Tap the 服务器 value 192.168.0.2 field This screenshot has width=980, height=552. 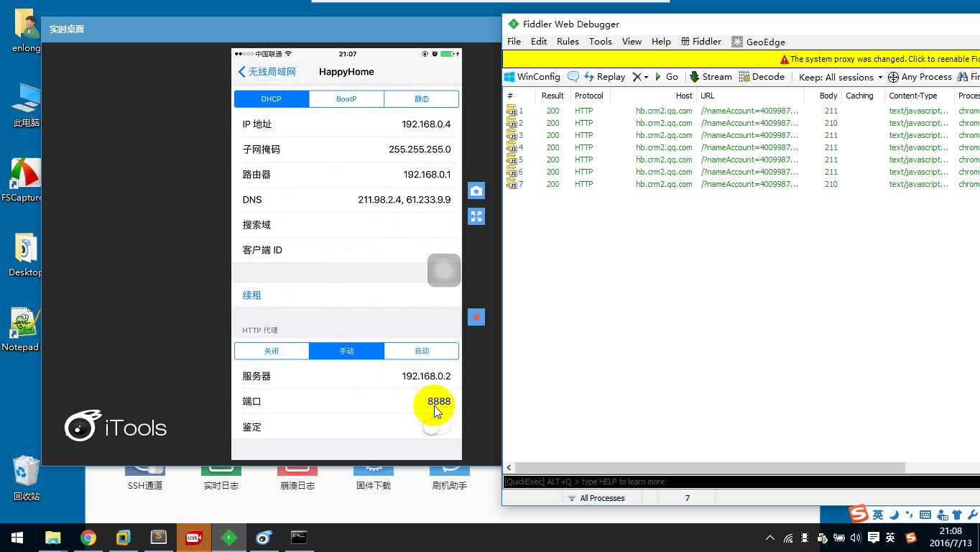click(426, 376)
